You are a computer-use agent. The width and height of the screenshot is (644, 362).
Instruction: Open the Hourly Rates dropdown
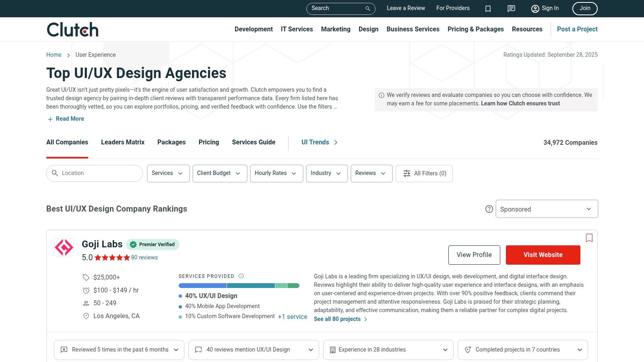[x=276, y=173]
